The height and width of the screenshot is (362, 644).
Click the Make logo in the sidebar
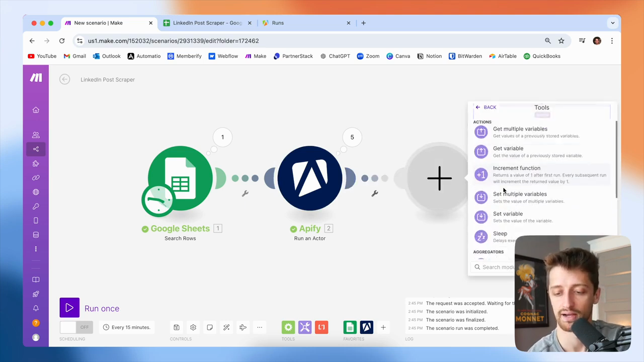click(36, 77)
